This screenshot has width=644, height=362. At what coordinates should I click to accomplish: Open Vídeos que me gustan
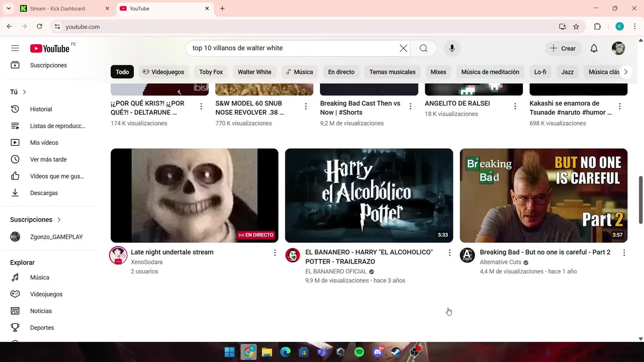(x=48, y=176)
